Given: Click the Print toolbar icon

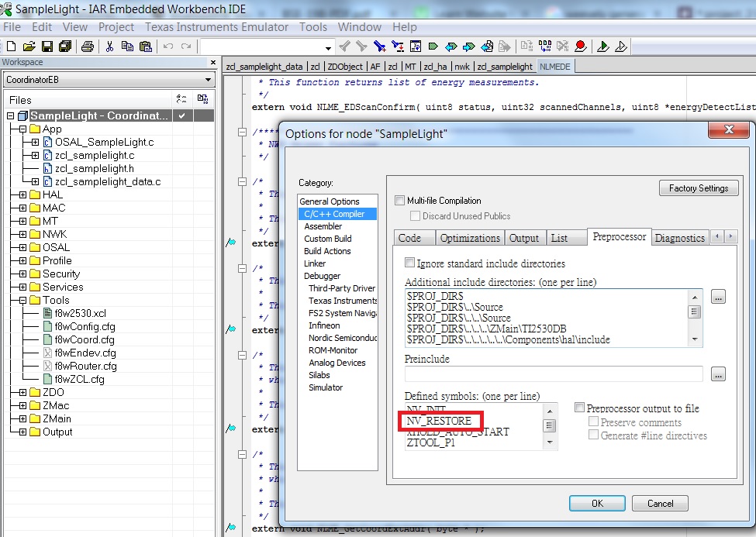Looking at the screenshot, I should point(88,46).
